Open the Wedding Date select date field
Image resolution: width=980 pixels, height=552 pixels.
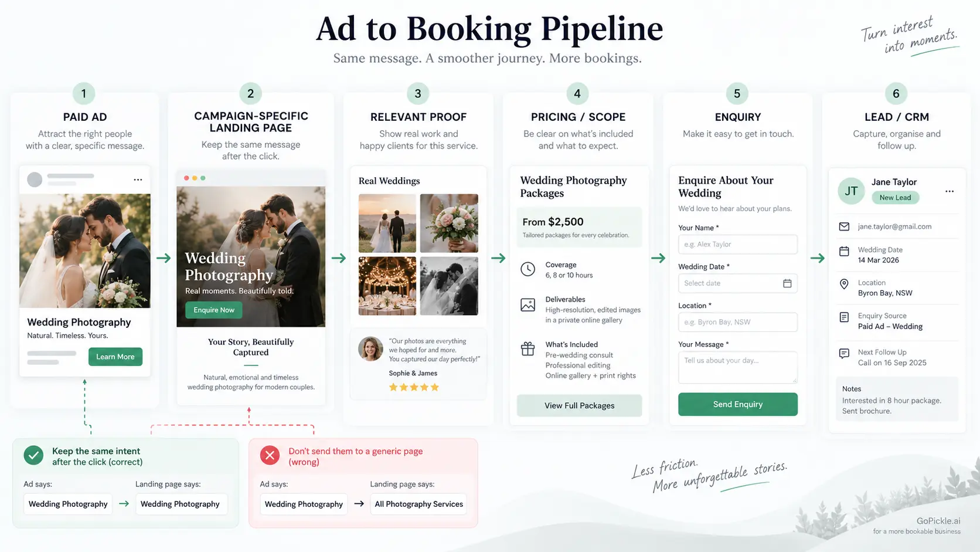pos(738,283)
